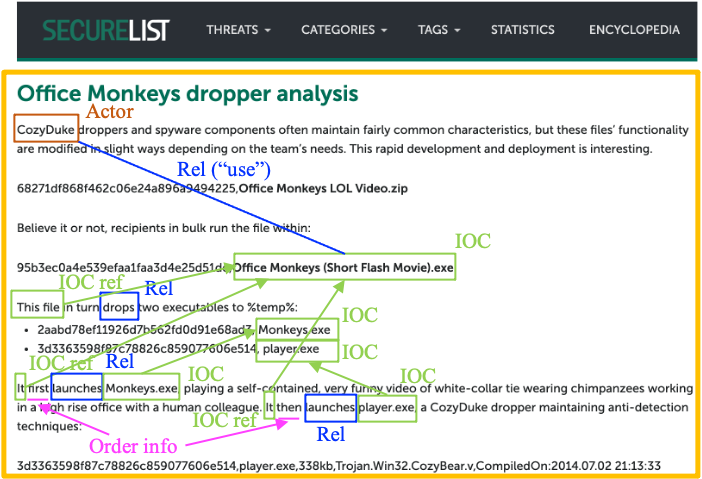Click 'Monkeys.exe' in the bulleted list

294,330
